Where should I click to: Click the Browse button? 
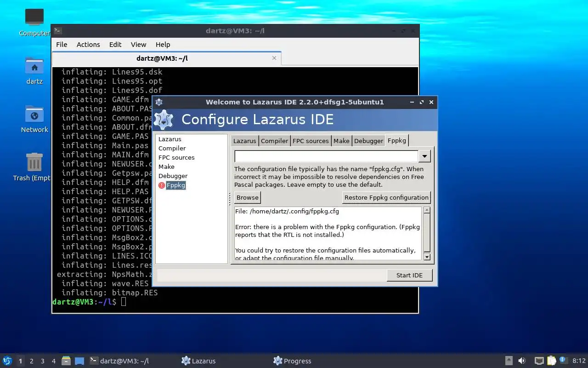[x=248, y=197]
